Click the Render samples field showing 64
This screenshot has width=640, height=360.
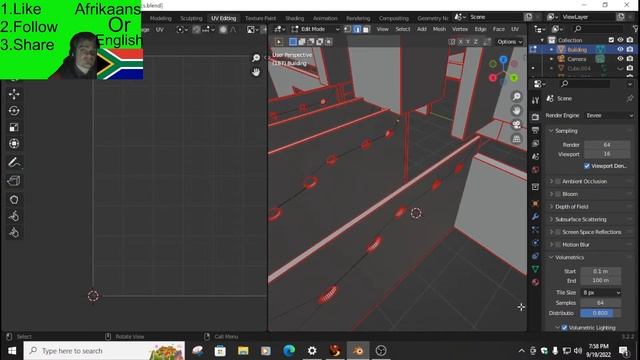[x=607, y=144]
